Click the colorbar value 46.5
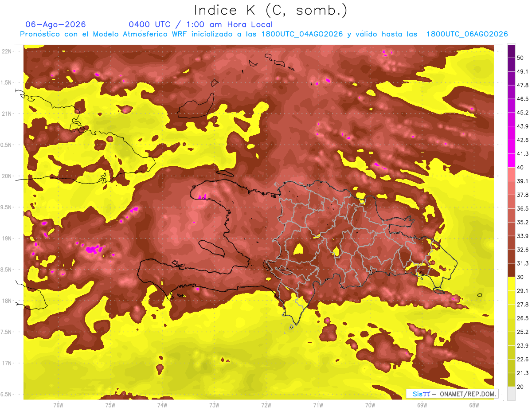 coord(523,99)
